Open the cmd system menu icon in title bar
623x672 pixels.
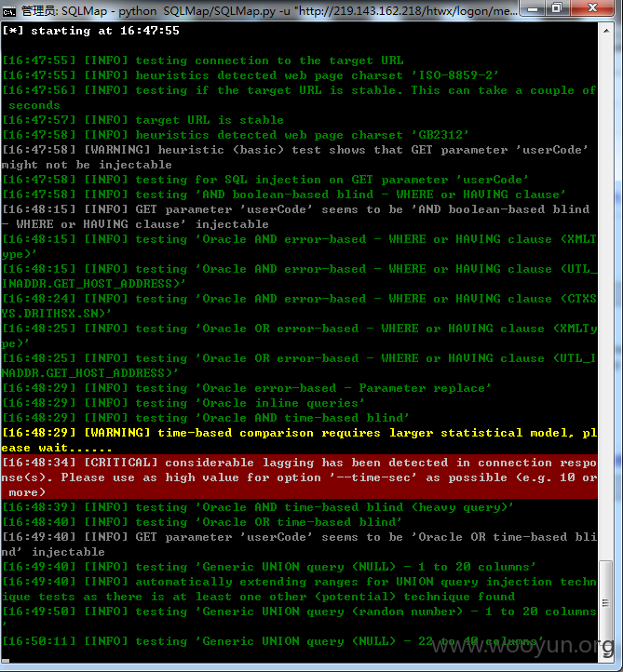[8, 10]
